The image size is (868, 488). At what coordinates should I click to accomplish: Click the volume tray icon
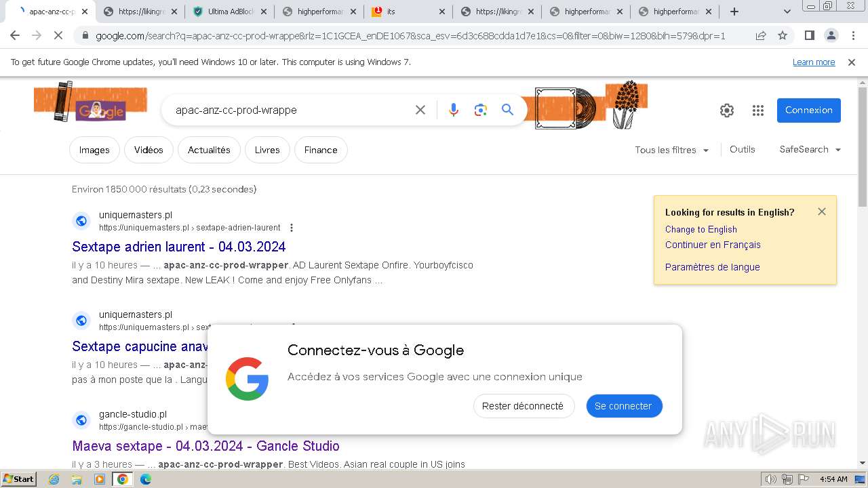pyautogui.click(x=771, y=479)
